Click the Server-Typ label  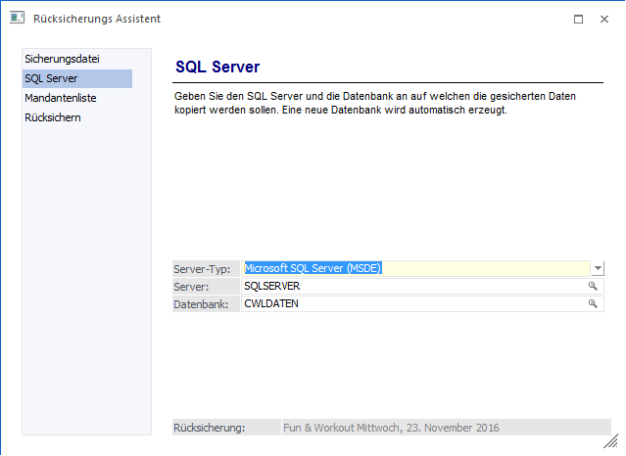(x=203, y=269)
